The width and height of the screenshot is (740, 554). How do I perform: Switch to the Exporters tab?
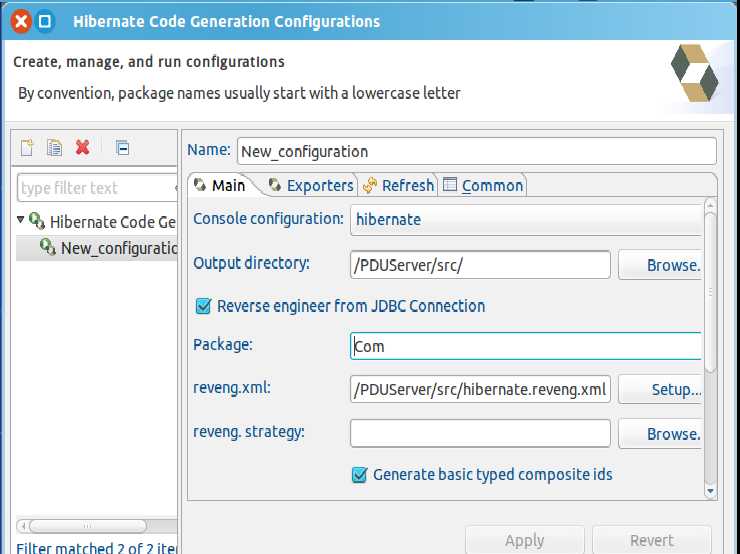pyautogui.click(x=310, y=185)
